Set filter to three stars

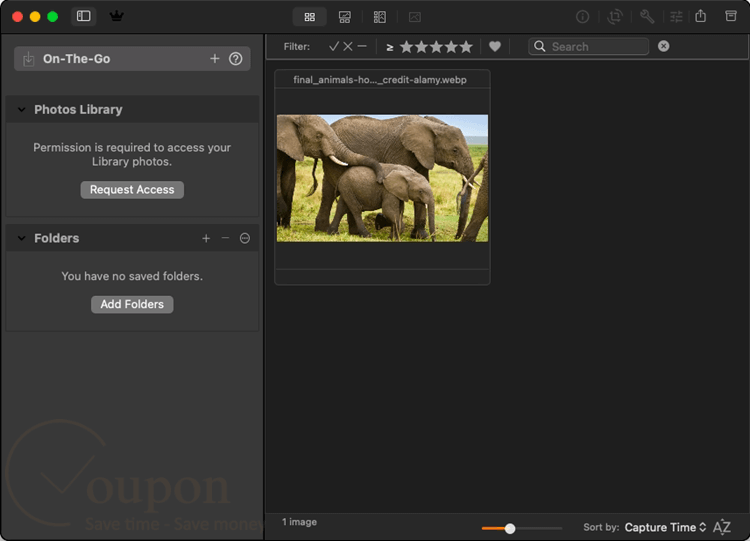(x=436, y=46)
